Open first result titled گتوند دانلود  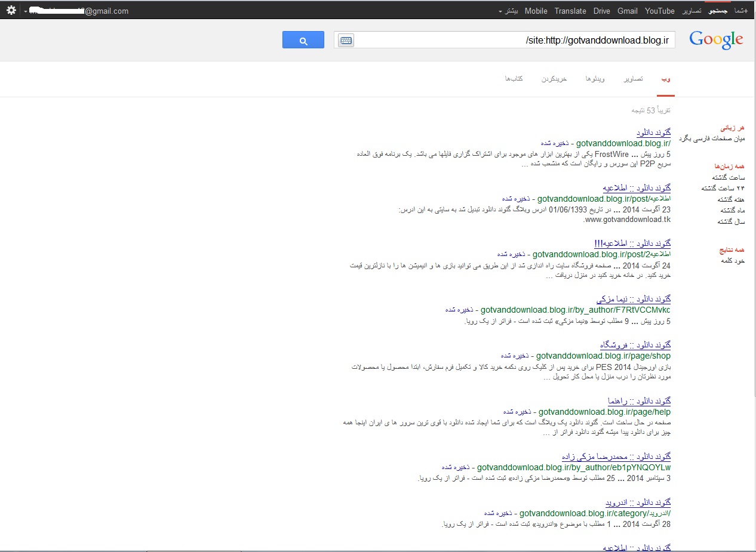[653, 132]
